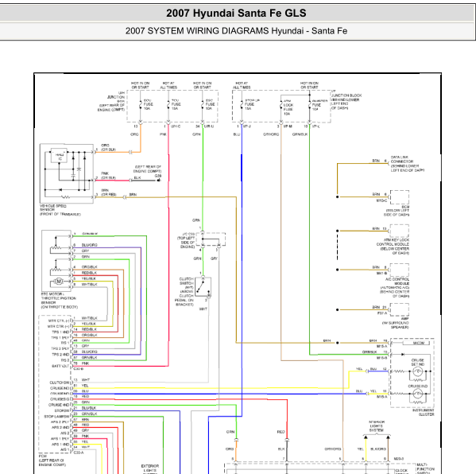Select the AMP (W/ SURROUND SPEAKER) label

396,323
